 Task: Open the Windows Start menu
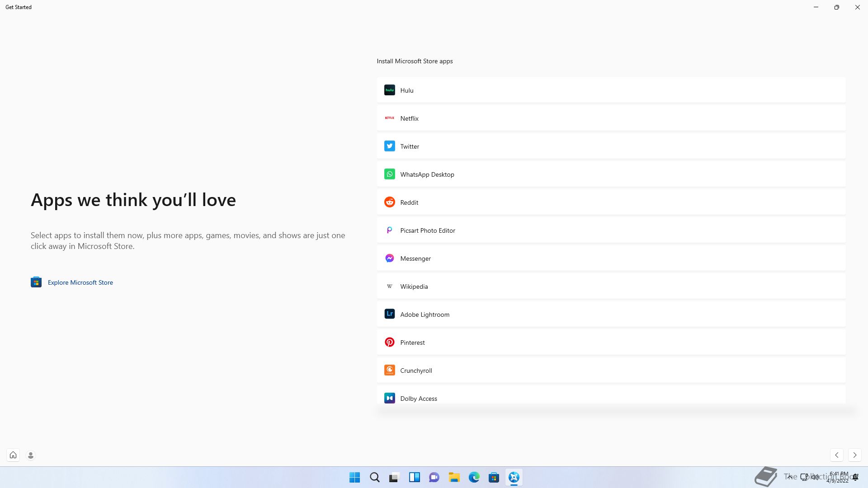pos(355,477)
